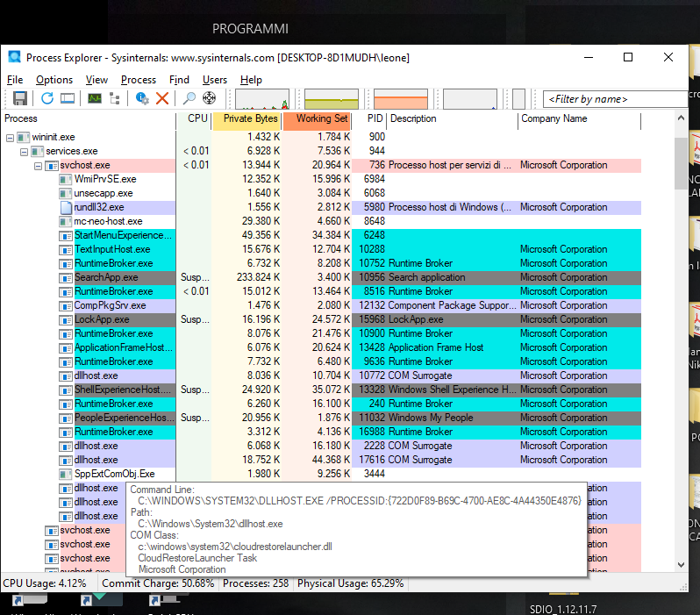This screenshot has height=615, width=700.
Task: Click the CPU Usage status bar entry
Action: point(45,583)
